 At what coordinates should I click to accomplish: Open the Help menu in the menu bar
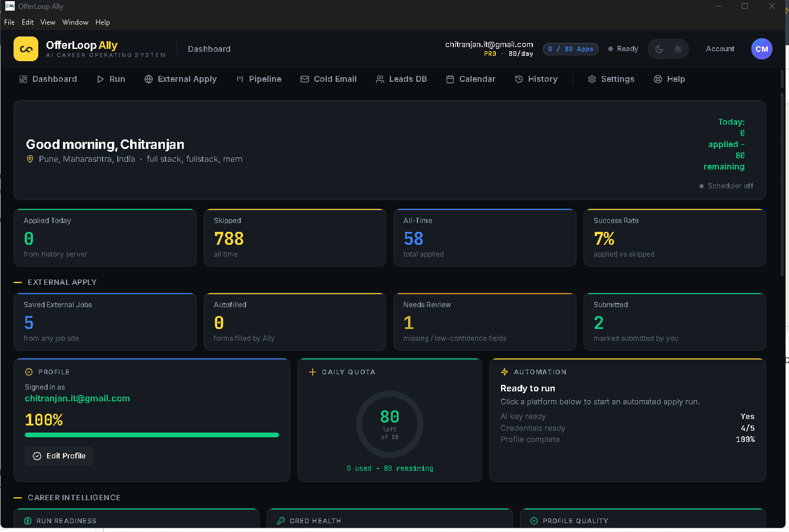click(x=102, y=22)
